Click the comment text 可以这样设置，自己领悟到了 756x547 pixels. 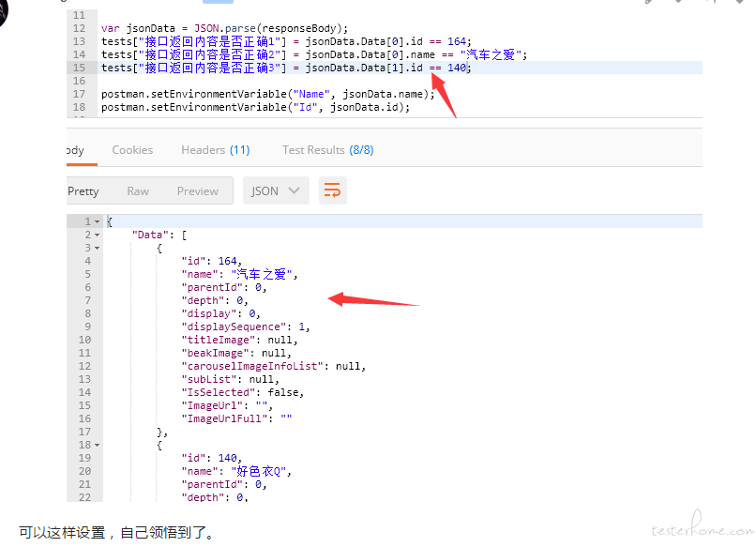point(115,533)
